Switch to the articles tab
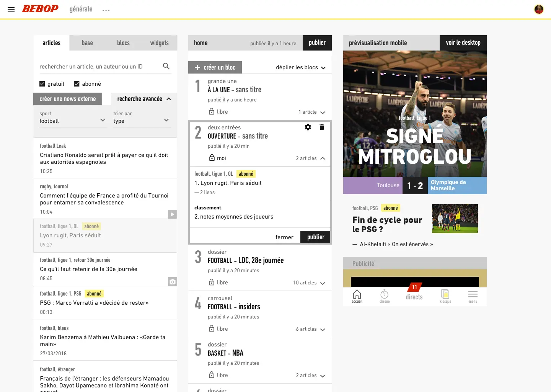This screenshot has height=392, width=551. [x=51, y=43]
